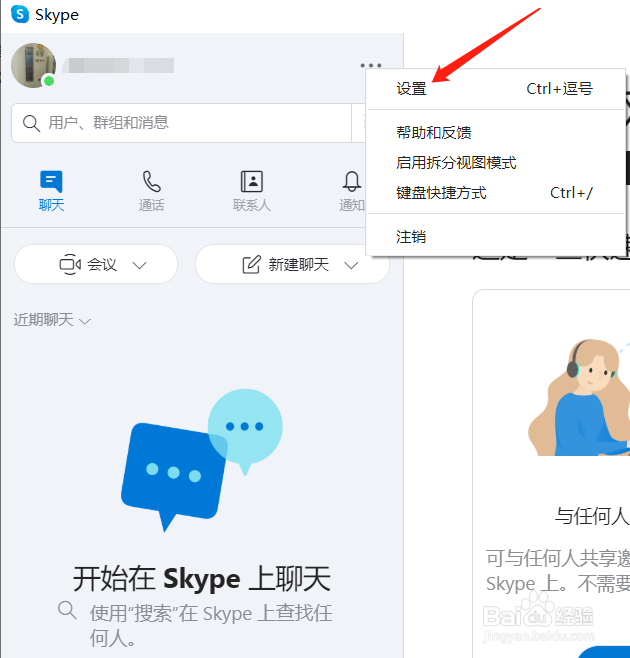
Task: Open Settings (设置) from the menu
Action: pos(495,89)
